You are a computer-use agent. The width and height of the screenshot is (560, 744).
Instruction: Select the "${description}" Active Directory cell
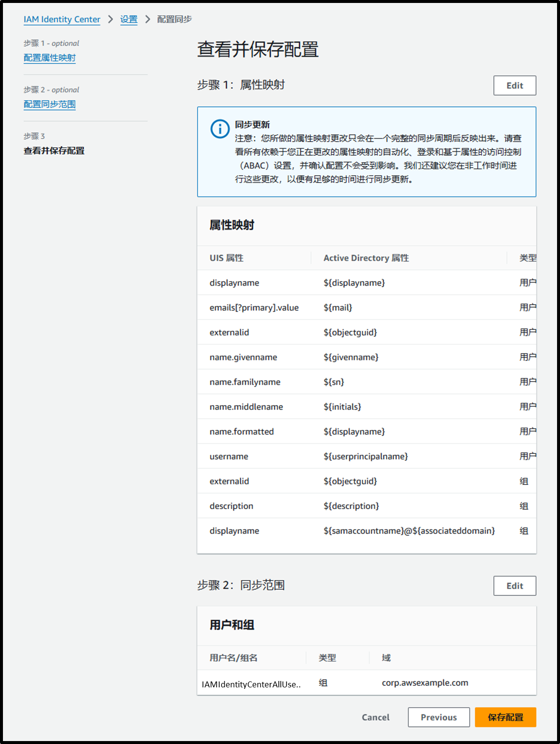coord(352,506)
